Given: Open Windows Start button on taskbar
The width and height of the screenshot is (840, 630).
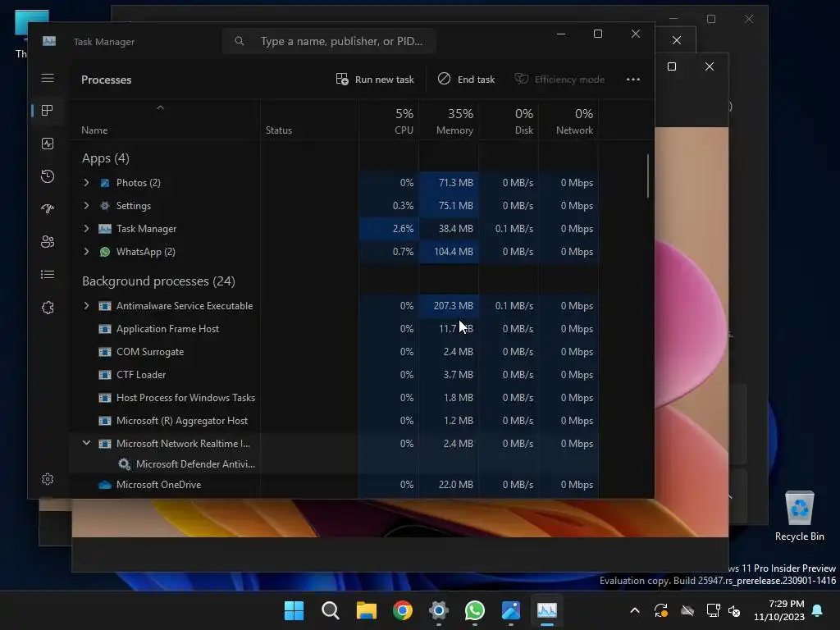Looking at the screenshot, I should [294, 610].
